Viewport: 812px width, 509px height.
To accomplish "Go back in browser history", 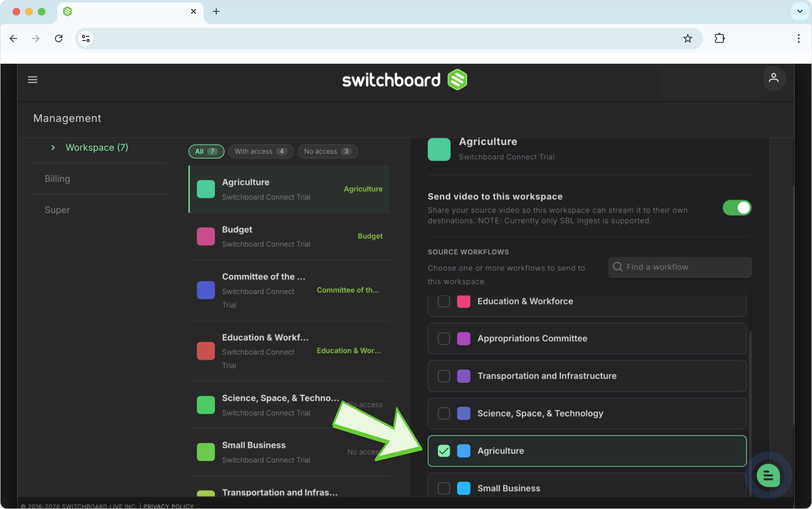I will click(14, 38).
